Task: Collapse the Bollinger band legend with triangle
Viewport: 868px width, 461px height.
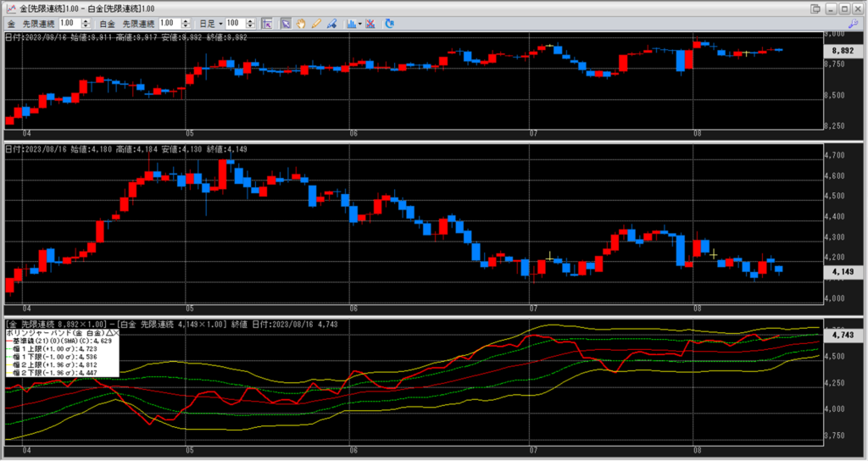Action: tap(107, 334)
